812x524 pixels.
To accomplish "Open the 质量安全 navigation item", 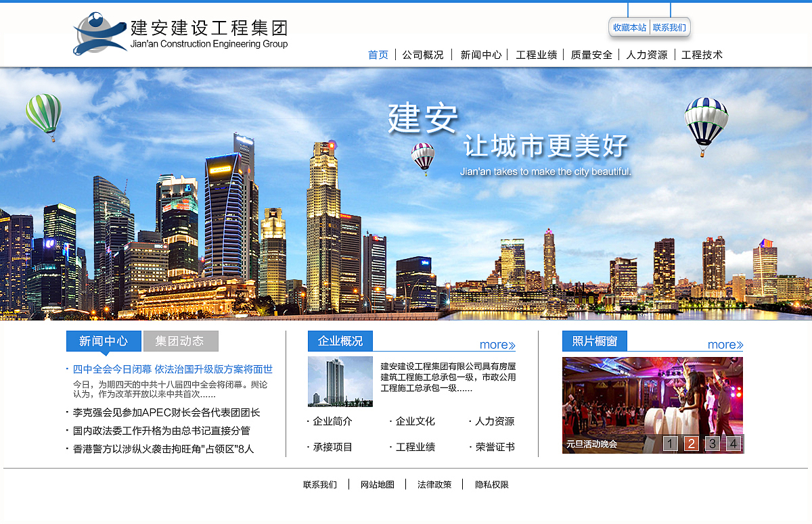I will [591, 55].
